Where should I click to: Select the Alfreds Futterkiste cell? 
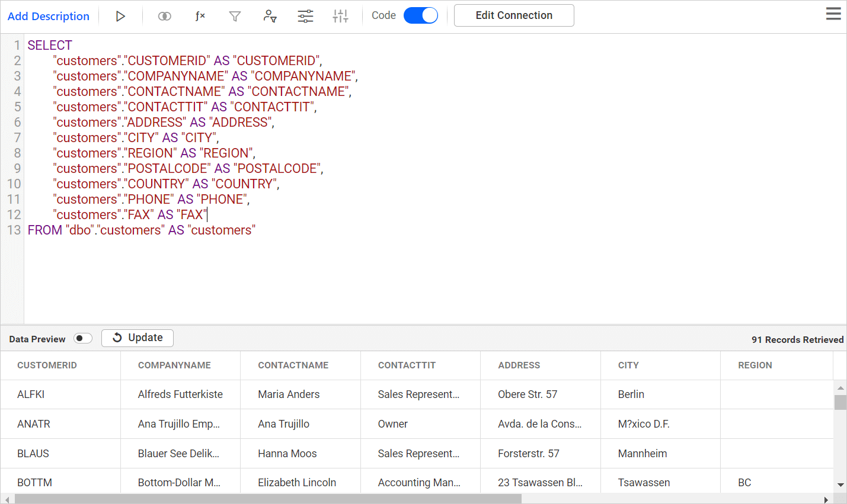pyautogui.click(x=181, y=394)
